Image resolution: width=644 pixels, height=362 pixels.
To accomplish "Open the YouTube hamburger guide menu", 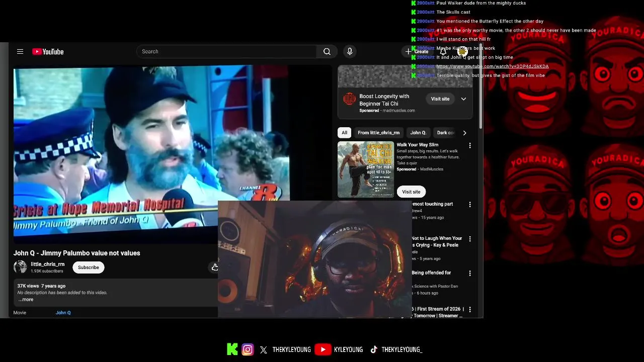I will 20,51.
